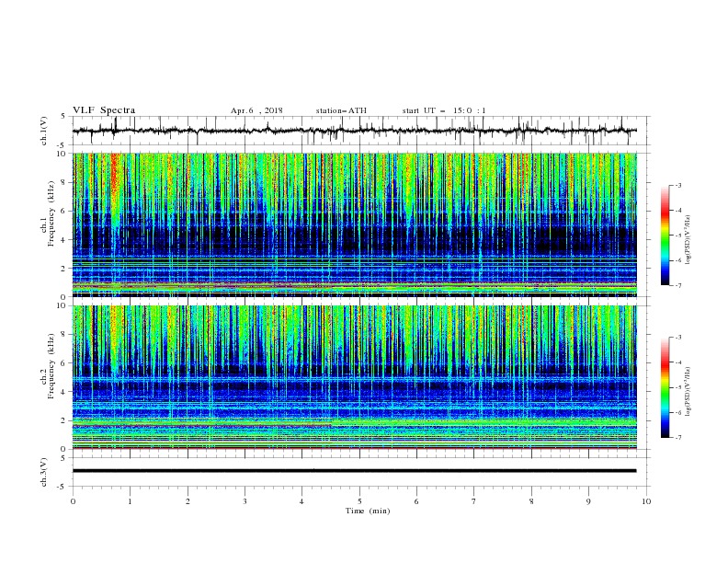Click the ch.3 flat black voltage trace
The width and height of the screenshot is (728, 563).
point(354,471)
